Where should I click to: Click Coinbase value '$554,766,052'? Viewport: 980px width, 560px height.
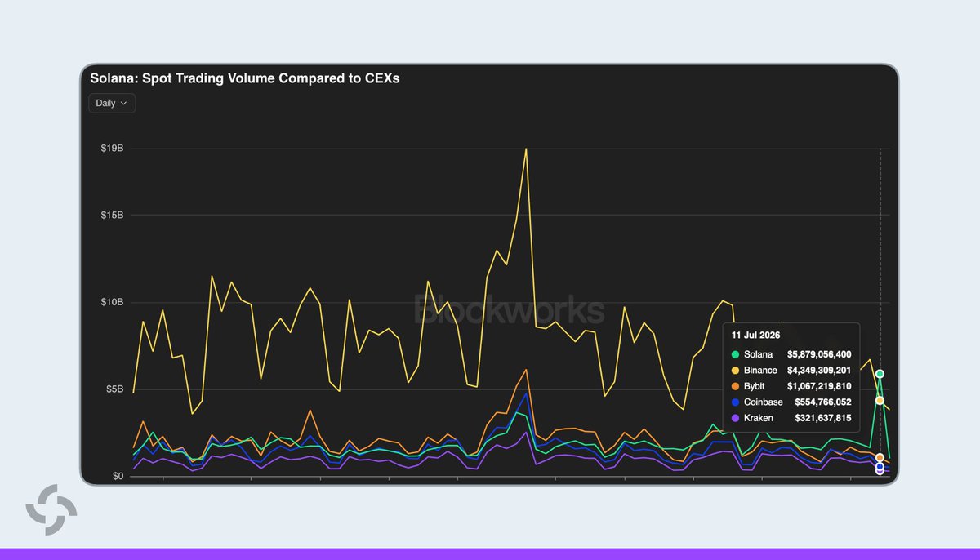[823, 402]
